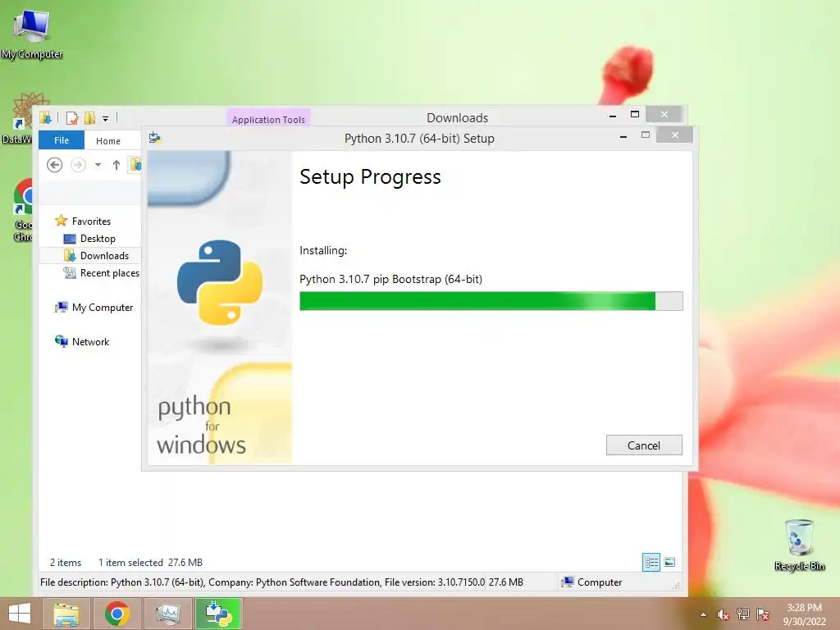Select My Computer in the navigation pane

click(103, 308)
